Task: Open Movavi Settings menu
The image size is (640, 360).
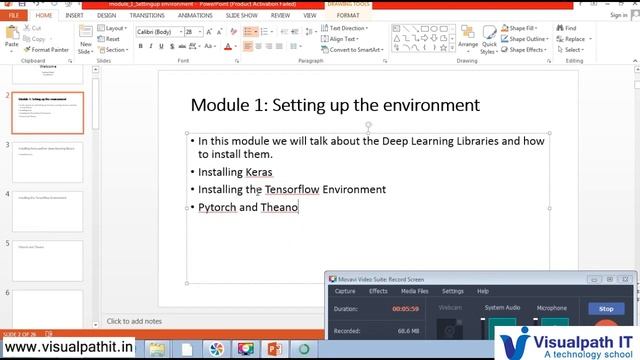Action: (453, 291)
